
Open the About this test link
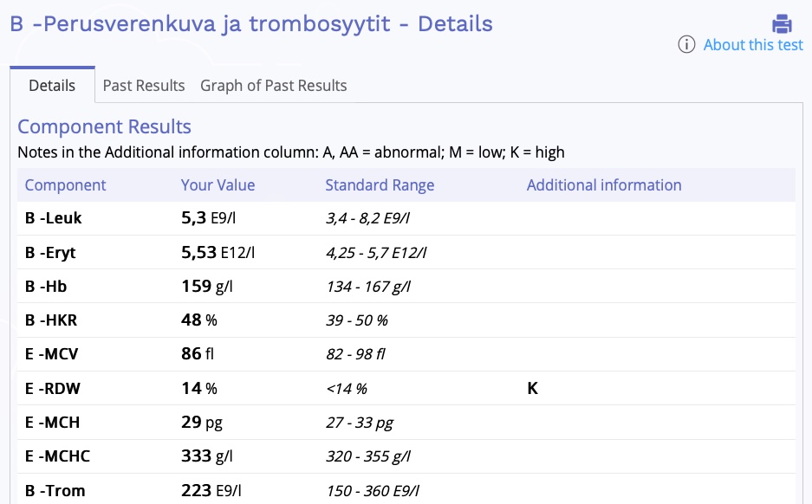(753, 45)
